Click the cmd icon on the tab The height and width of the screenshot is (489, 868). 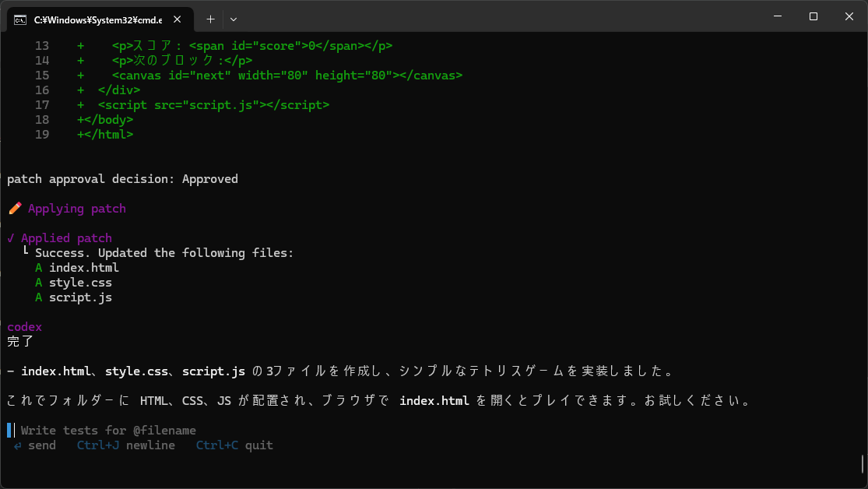pyautogui.click(x=20, y=20)
